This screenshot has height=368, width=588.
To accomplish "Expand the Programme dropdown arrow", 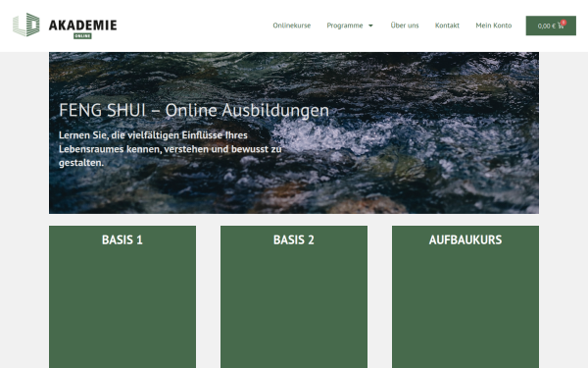I will (x=370, y=26).
